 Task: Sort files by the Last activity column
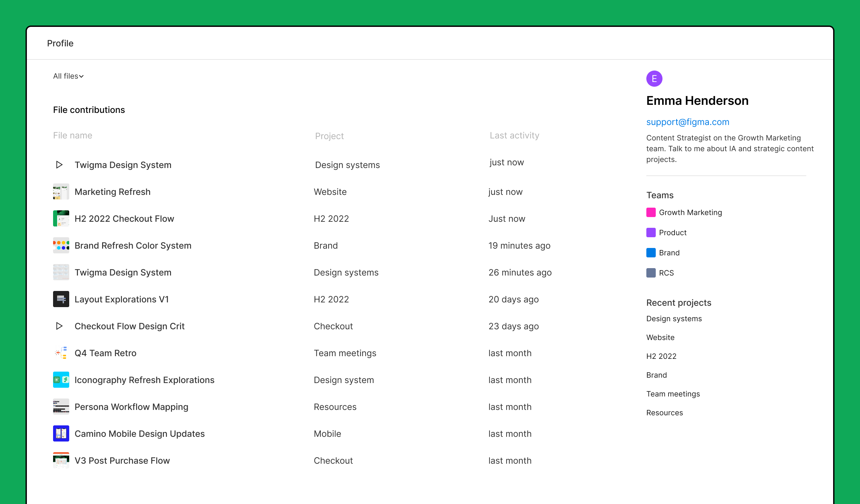tap(515, 135)
